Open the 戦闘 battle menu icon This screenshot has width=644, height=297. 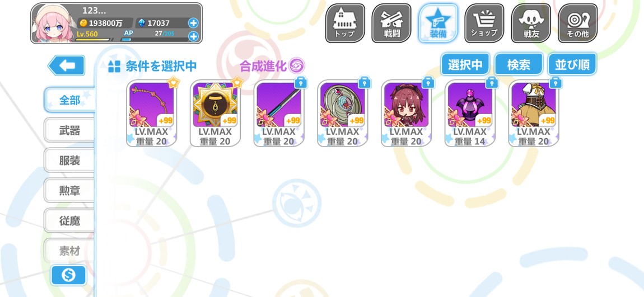[x=391, y=23]
